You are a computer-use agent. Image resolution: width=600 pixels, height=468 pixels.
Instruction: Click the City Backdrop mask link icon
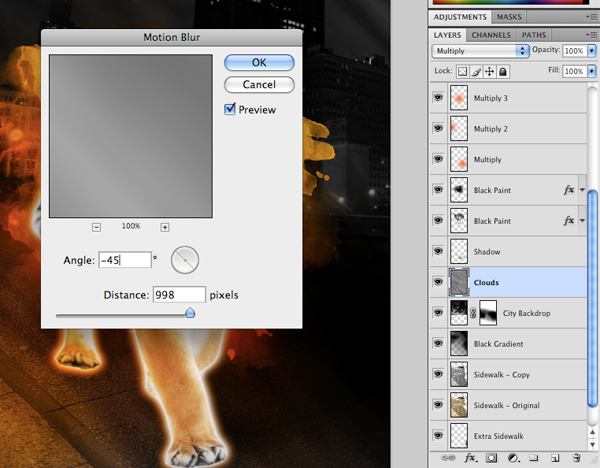tap(473, 313)
